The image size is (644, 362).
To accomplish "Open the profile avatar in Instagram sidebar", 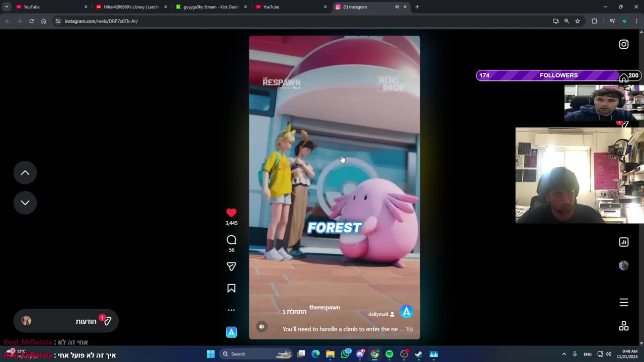I will [x=624, y=265].
